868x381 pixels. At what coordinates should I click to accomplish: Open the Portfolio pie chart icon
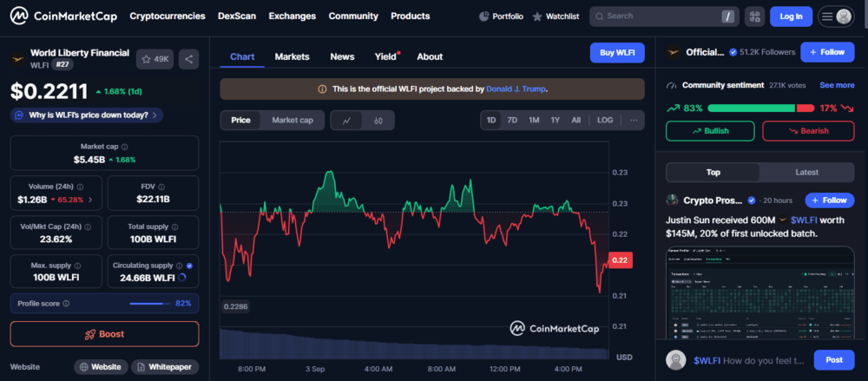click(x=483, y=16)
